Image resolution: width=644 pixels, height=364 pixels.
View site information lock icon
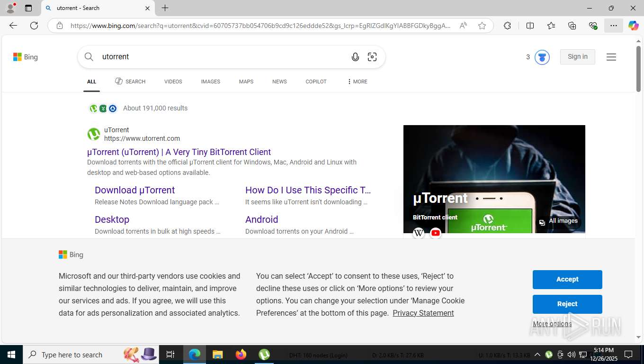60,26
